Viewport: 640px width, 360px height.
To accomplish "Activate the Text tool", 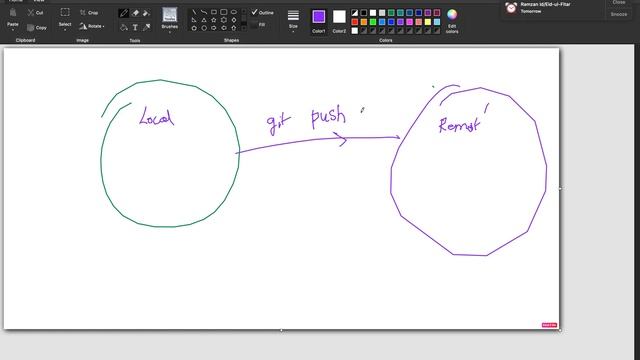I will (x=135, y=27).
